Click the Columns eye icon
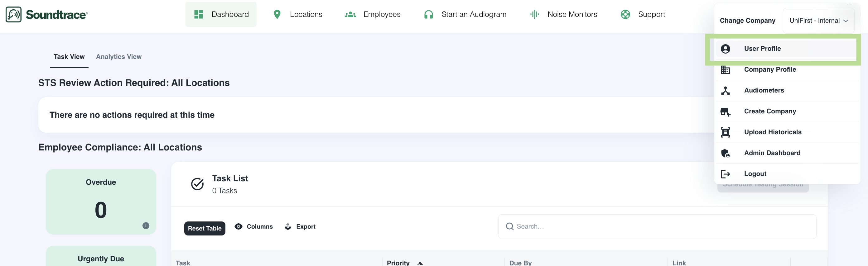868x266 pixels. [239, 227]
